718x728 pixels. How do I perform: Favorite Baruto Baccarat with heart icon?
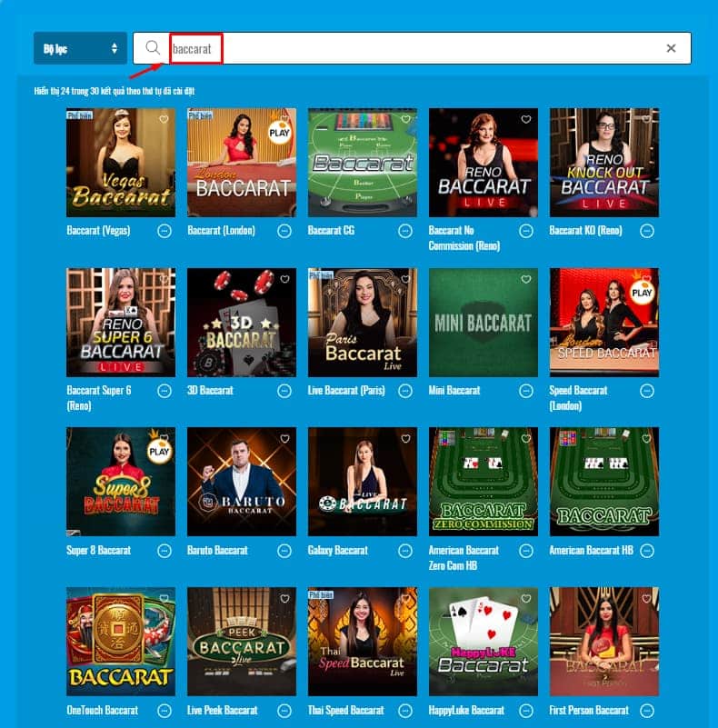click(x=284, y=439)
